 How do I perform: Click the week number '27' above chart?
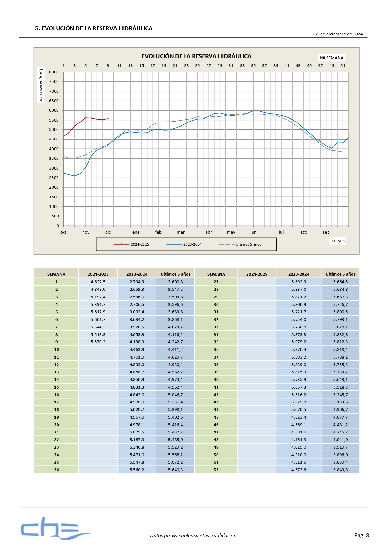click(x=209, y=66)
